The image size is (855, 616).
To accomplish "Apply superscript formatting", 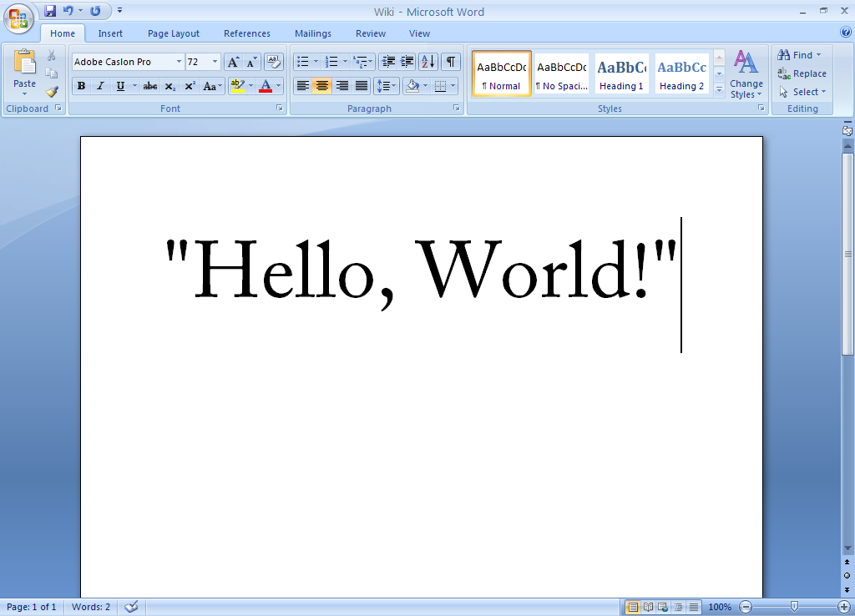I will [190, 86].
